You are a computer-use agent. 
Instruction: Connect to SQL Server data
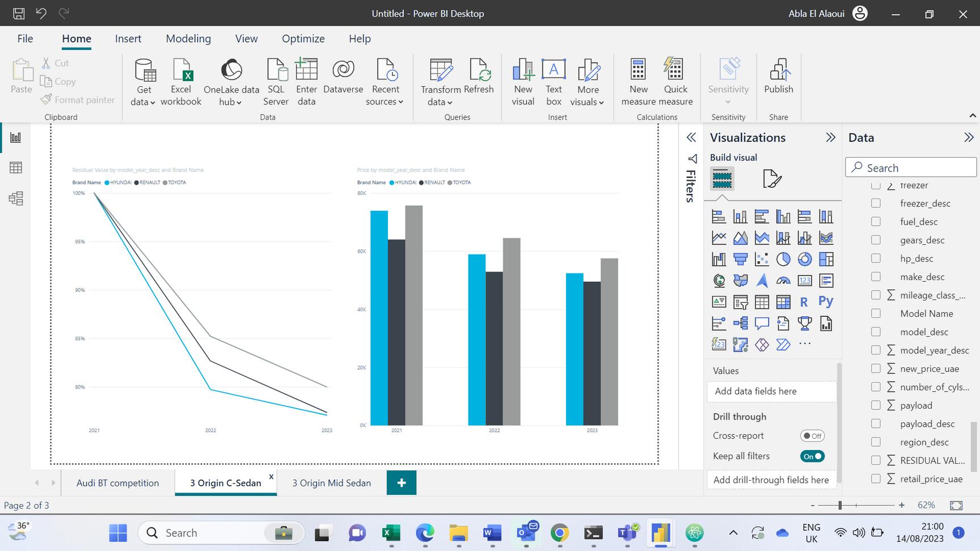[276, 83]
